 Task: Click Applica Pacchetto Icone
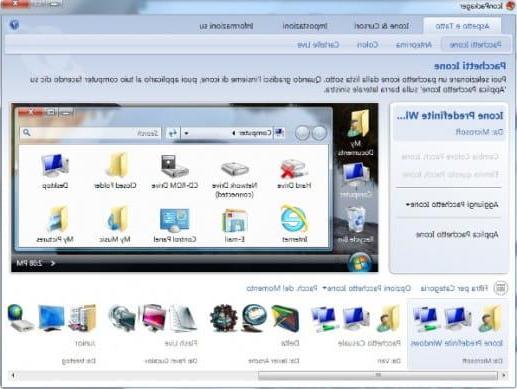coord(457,234)
